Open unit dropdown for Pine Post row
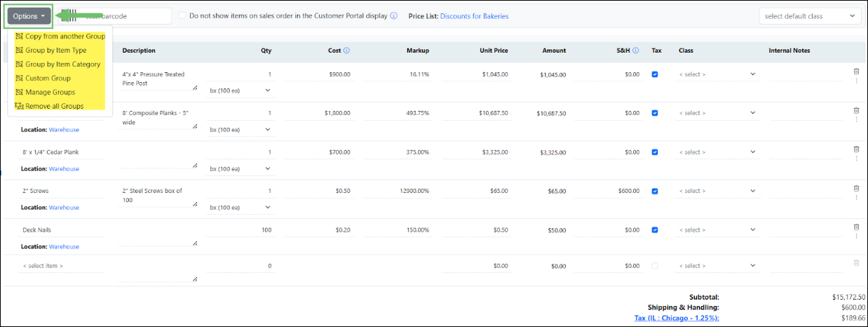Screen dimensions: 868x327 (240, 91)
